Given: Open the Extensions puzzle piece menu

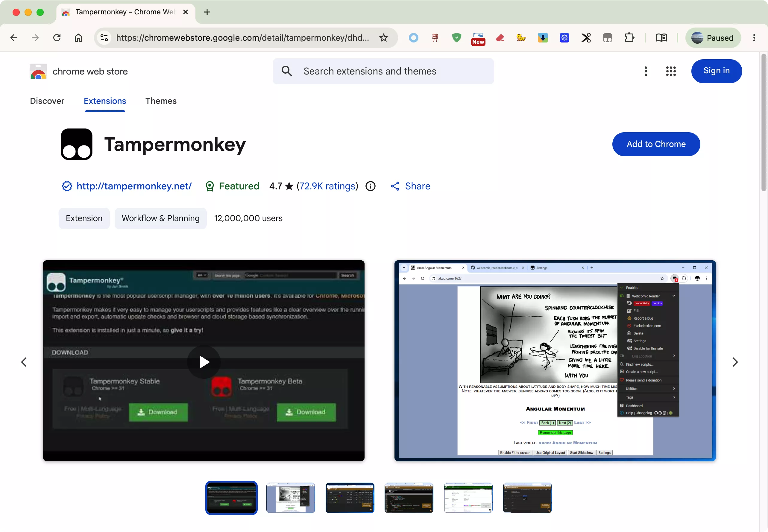Looking at the screenshot, I should click(x=629, y=38).
